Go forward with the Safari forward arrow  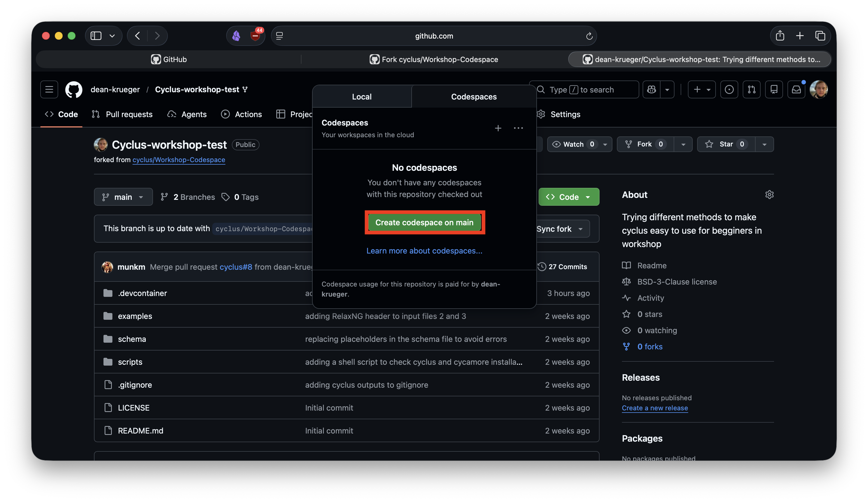coord(157,36)
